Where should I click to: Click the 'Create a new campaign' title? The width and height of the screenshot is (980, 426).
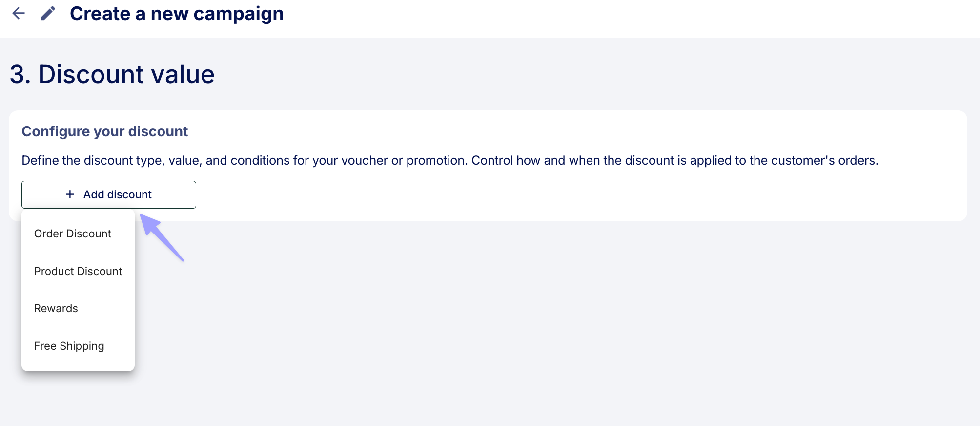pyautogui.click(x=177, y=14)
